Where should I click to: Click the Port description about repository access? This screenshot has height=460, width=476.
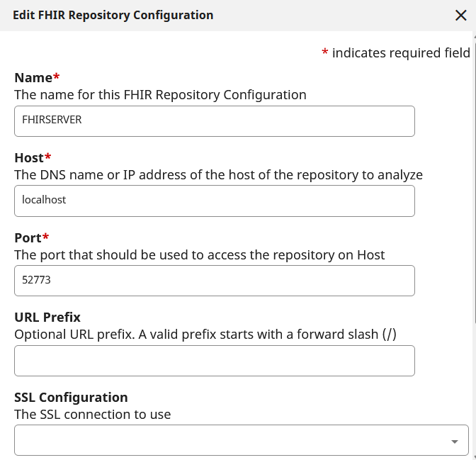coord(199,254)
